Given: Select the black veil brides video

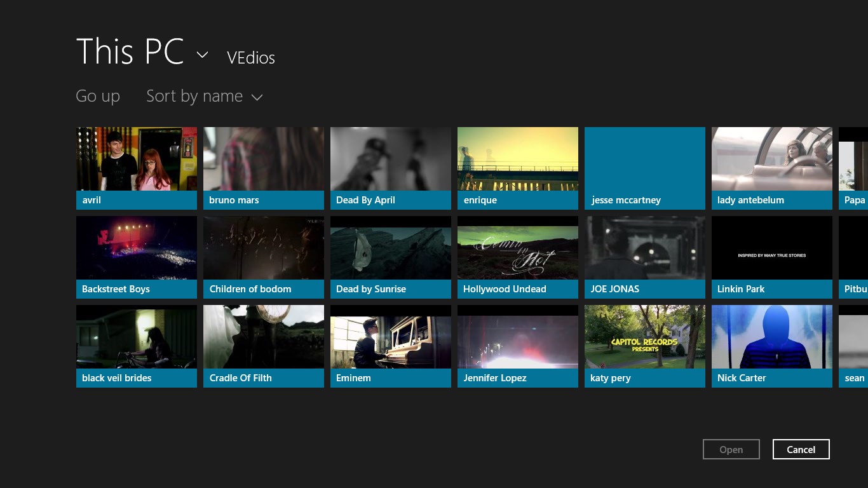Looking at the screenshot, I should tap(137, 346).
